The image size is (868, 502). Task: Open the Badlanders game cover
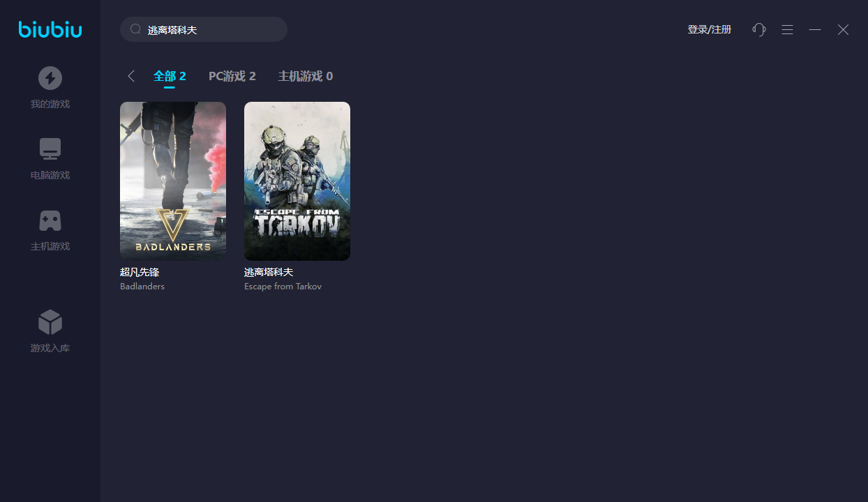(173, 181)
